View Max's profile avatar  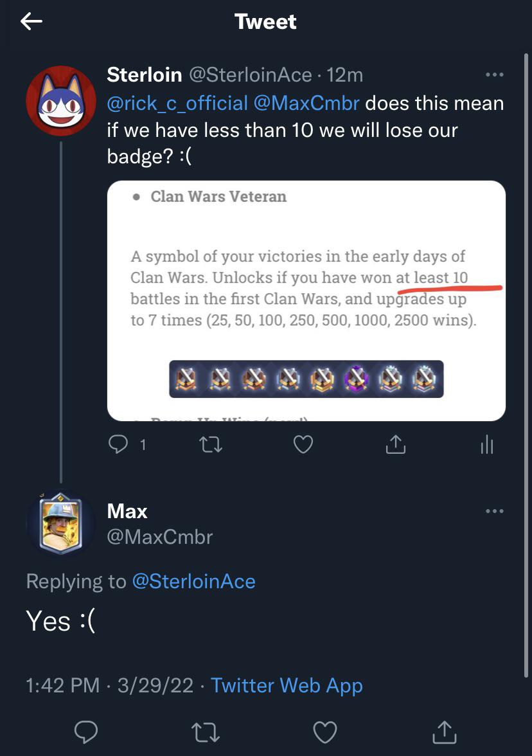point(60,523)
